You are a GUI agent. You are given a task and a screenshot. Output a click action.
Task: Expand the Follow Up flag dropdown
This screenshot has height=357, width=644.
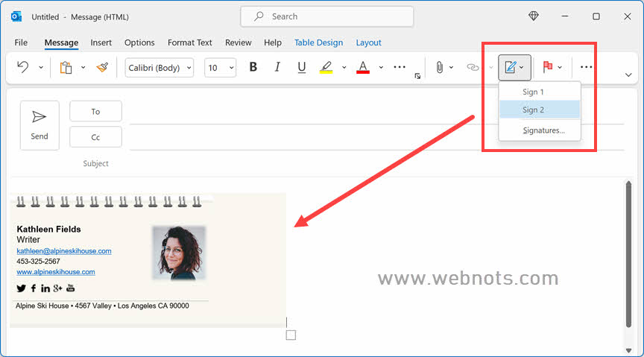click(x=559, y=67)
